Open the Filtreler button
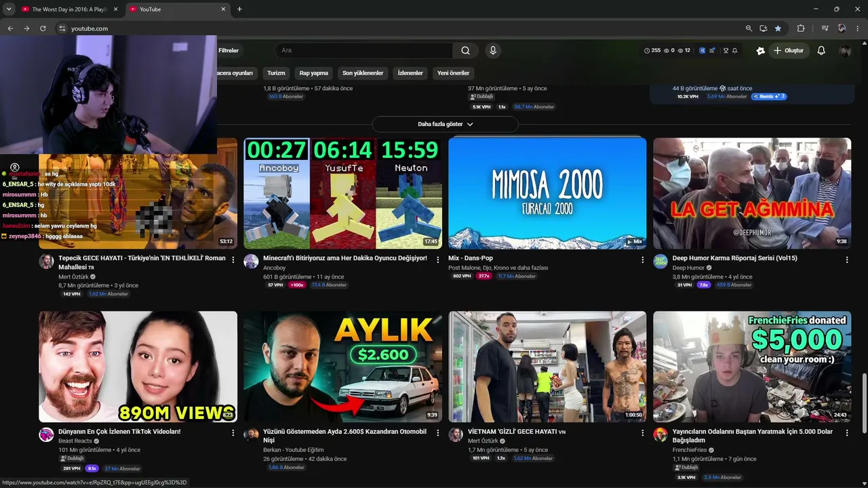The image size is (868, 488). pyautogui.click(x=229, y=51)
